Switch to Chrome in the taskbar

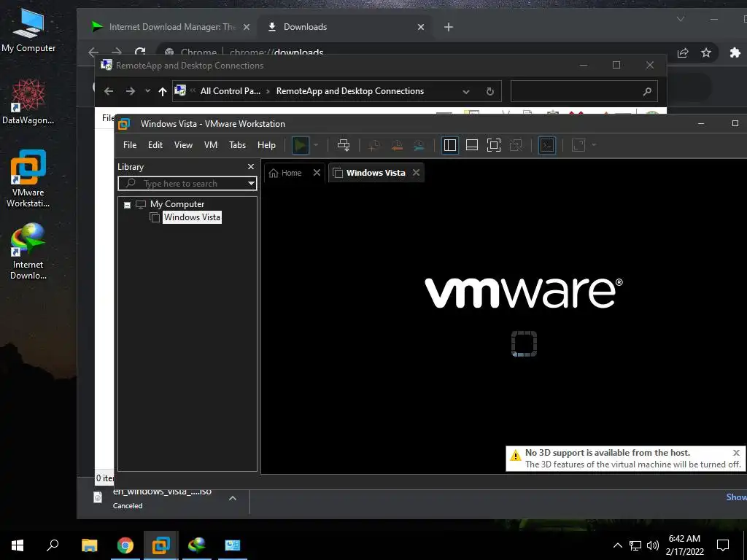point(125,545)
